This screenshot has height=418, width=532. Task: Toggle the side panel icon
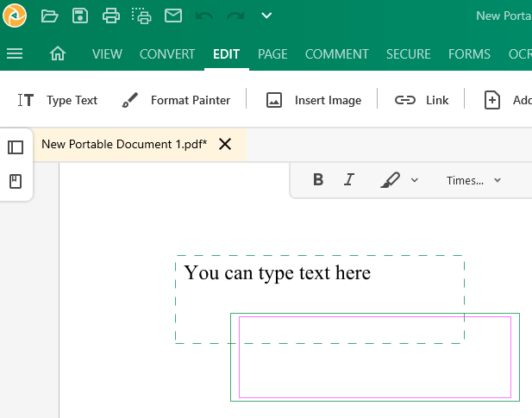click(x=16, y=147)
